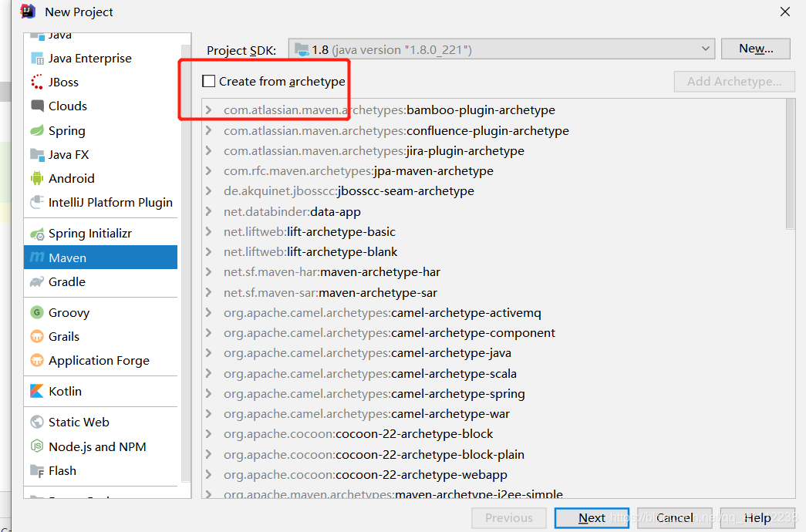The width and height of the screenshot is (806, 532).
Task: Select Gradle project type label
Action: coord(67,281)
